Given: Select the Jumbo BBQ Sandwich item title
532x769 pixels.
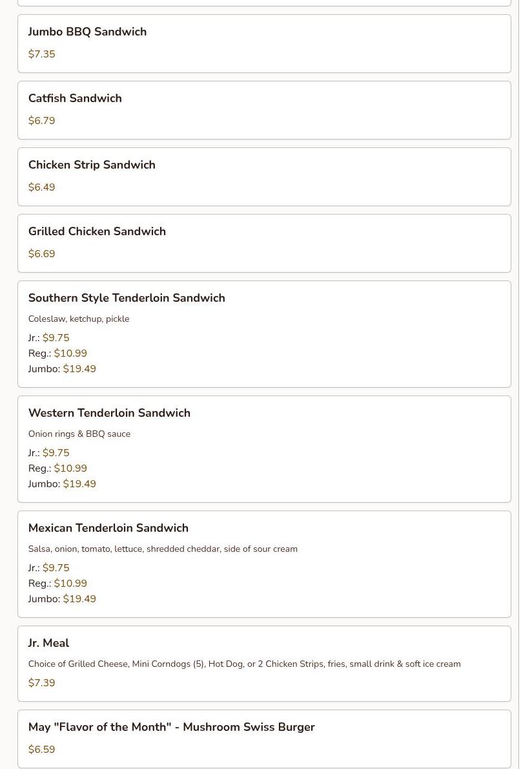Looking at the screenshot, I should (87, 32).
